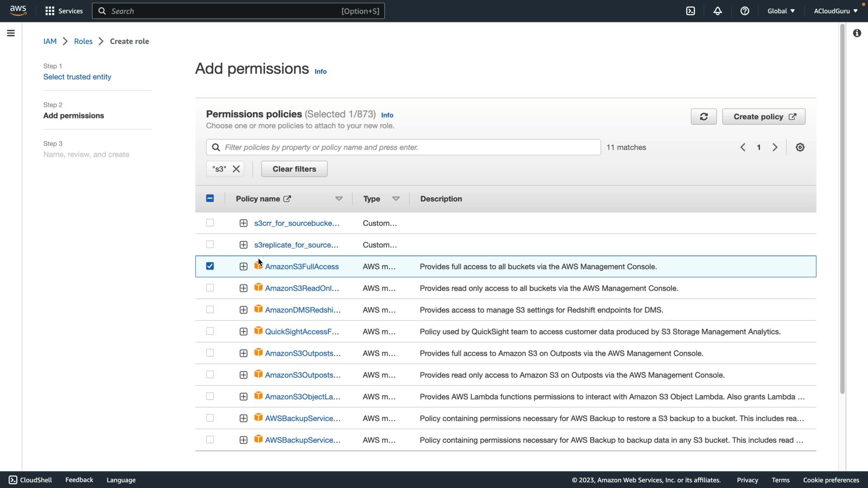Open the notifications bell
The image size is (868, 488).
[717, 11]
